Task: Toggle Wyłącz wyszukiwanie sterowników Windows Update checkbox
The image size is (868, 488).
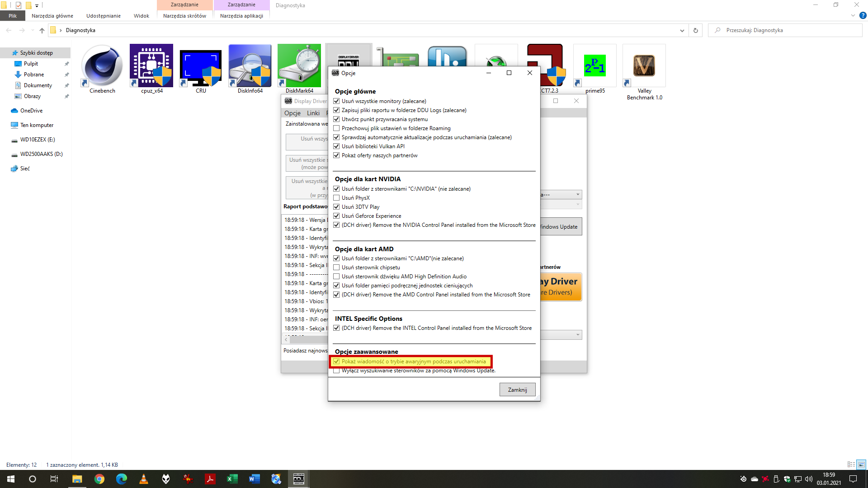Action: pos(336,371)
